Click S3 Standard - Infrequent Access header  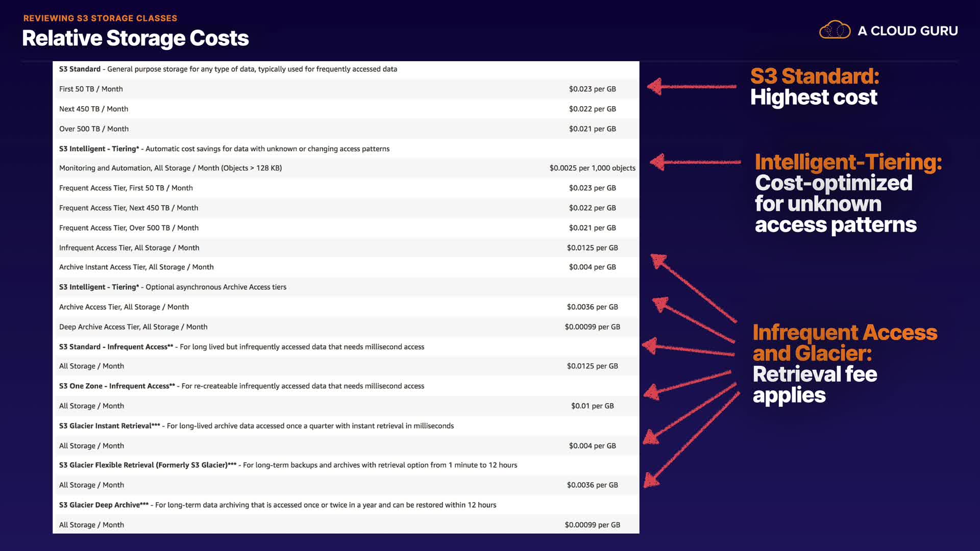[241, 346]
